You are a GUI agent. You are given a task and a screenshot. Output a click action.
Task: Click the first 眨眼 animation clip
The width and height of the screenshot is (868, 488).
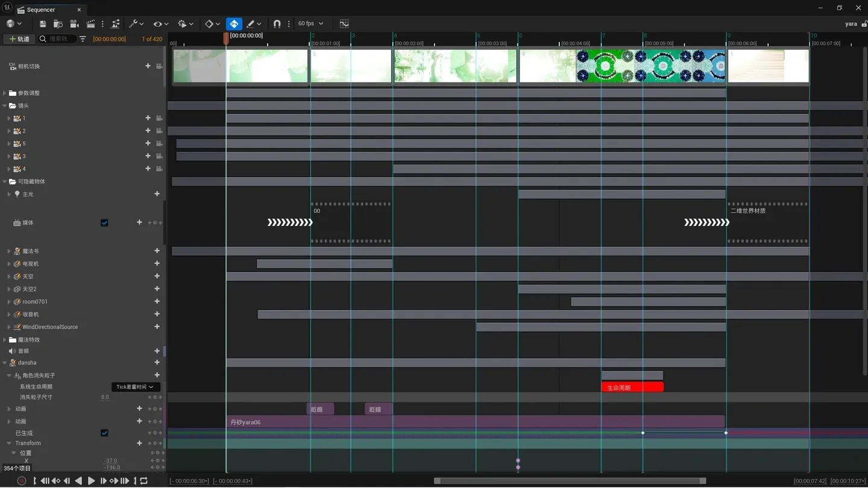tap(320, 410)
